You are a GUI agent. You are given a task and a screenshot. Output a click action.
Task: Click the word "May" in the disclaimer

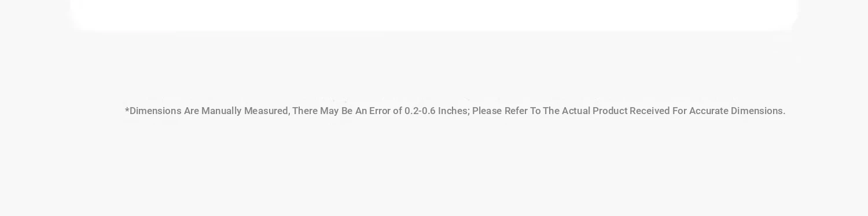[x=329, y=111]
